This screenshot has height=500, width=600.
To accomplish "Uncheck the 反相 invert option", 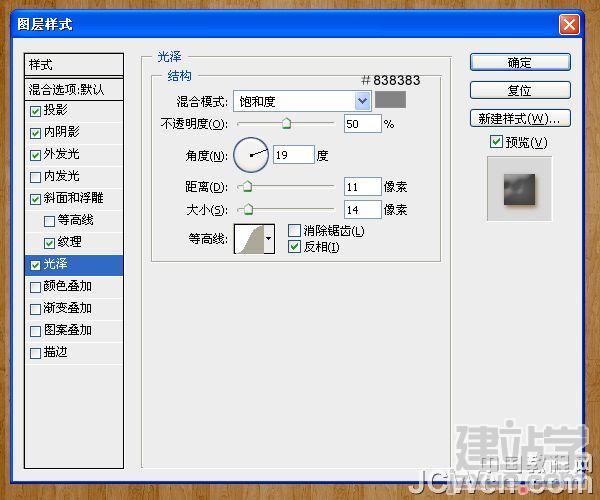I will pyautogui.click(x=294, y=247).
